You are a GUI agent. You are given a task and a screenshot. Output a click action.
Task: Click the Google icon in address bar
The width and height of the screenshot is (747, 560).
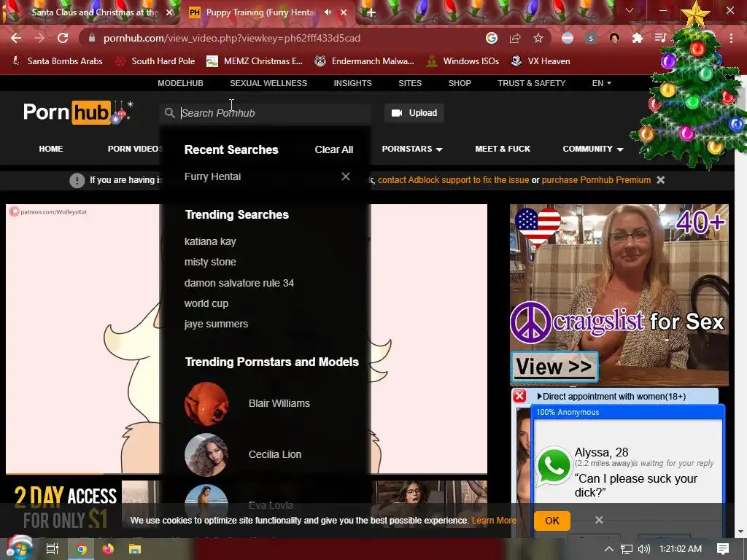492,38
